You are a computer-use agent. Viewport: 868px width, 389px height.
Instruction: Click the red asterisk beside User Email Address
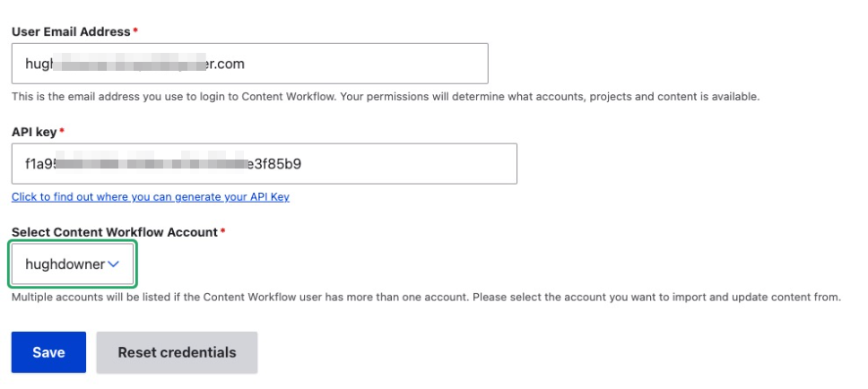click(x=135, y=31)
